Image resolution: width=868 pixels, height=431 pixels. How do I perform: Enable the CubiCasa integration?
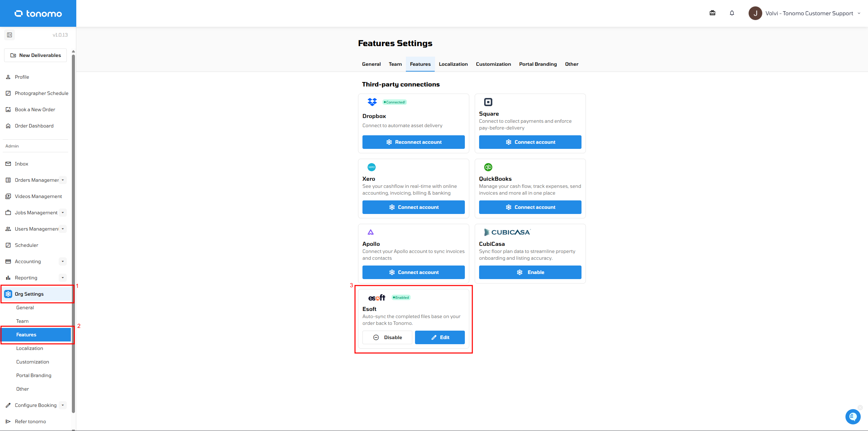[x=530, y=272]
